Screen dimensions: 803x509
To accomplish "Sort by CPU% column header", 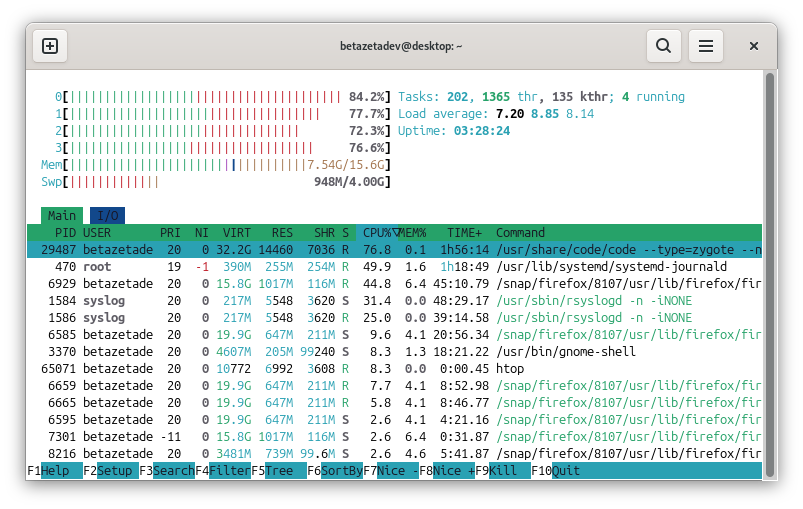I will pos(378,233).
